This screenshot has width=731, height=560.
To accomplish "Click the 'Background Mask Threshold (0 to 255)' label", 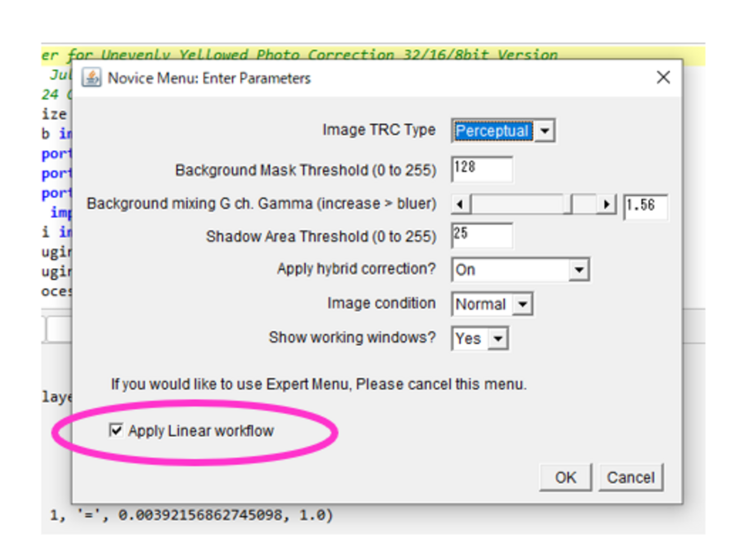I will coord(306,170).
